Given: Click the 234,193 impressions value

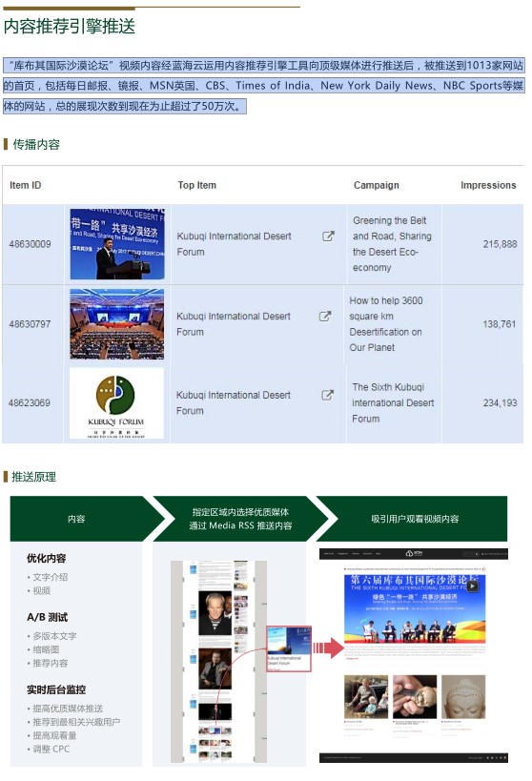Looking at the screenshot, I should click(500, 403).
